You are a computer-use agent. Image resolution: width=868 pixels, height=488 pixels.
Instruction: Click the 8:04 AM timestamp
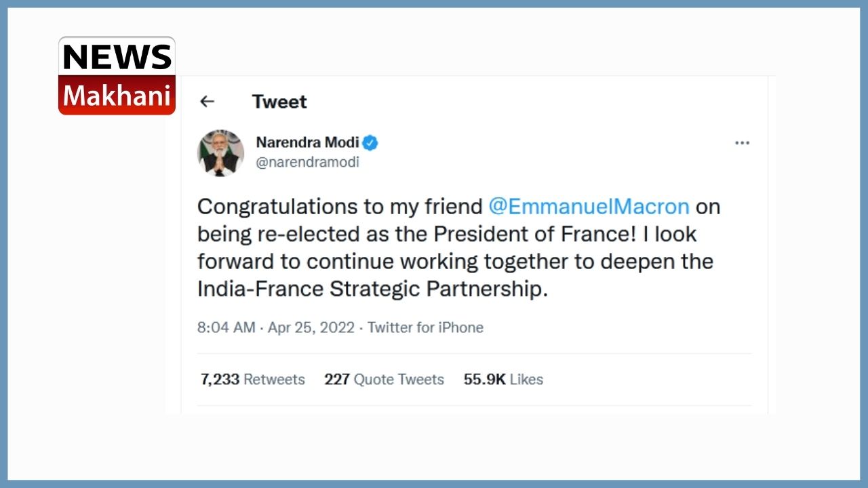pyautogui.click(x=226, y=327)
